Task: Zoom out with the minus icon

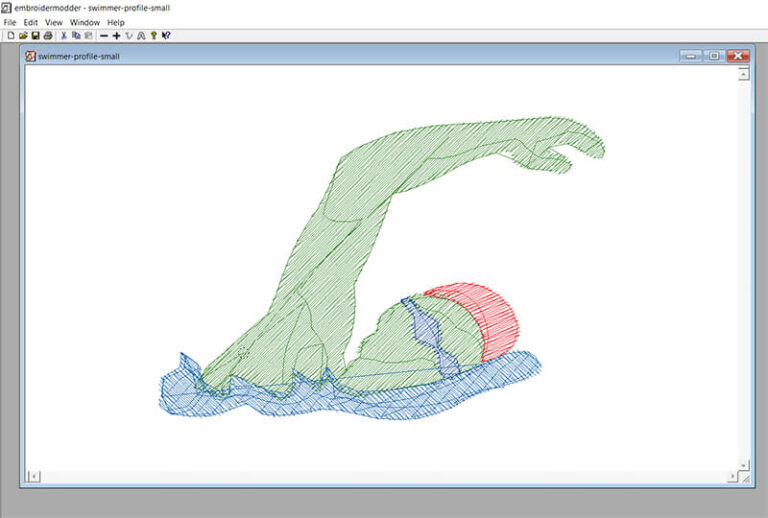Action: 104,36
